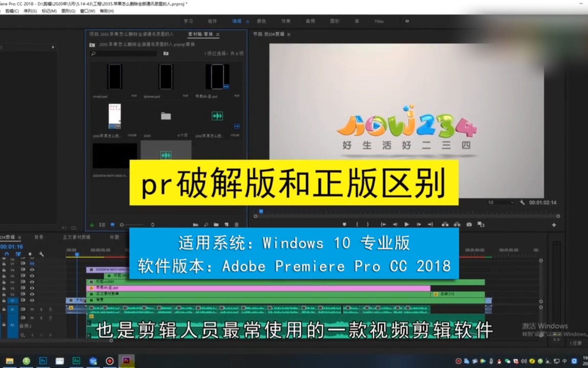Screen dimensions: 588x368
Task: Step back one frame in Program monitor
Action: pos(395,224)
